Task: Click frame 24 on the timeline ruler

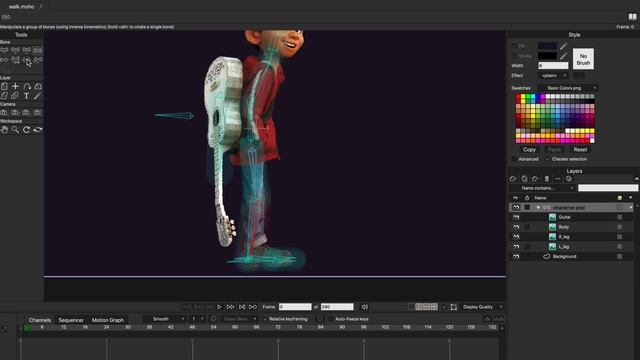Action: point(107,327)
